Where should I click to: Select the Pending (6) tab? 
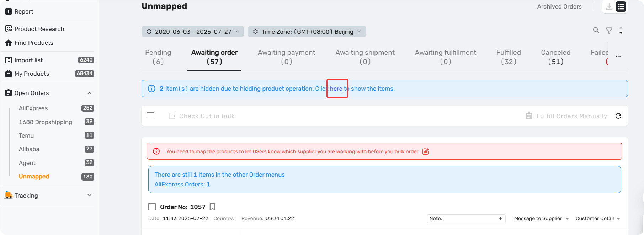pyautogui.click(x=158, y=57)
